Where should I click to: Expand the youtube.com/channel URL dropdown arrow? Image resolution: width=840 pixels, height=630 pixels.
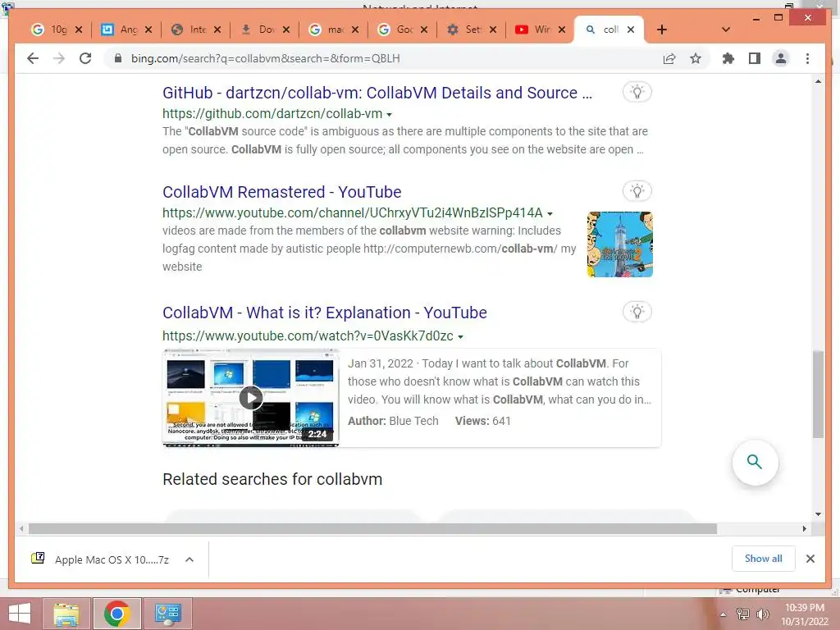[550, 214]
